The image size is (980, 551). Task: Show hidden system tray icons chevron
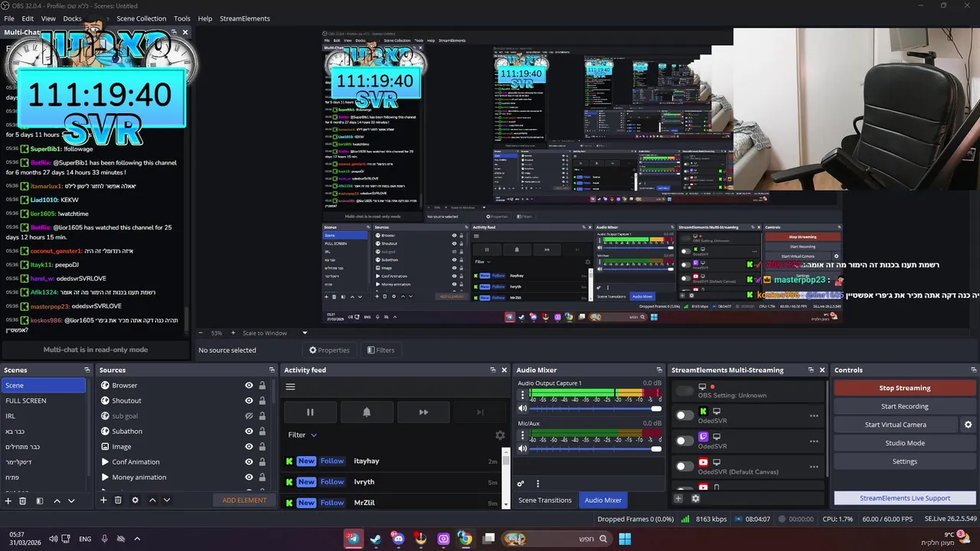[x=137, y=539]
